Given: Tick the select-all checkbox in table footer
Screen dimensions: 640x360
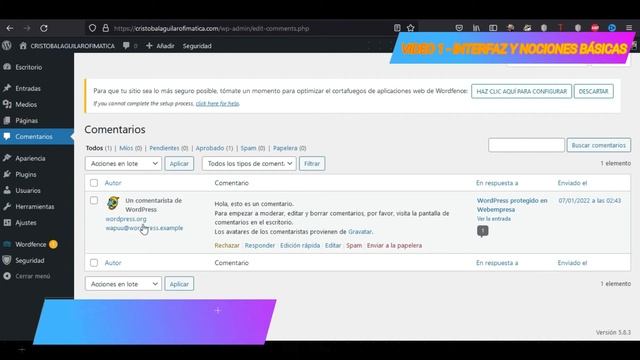Looking at the screenshot, I should tap(94, 263).
